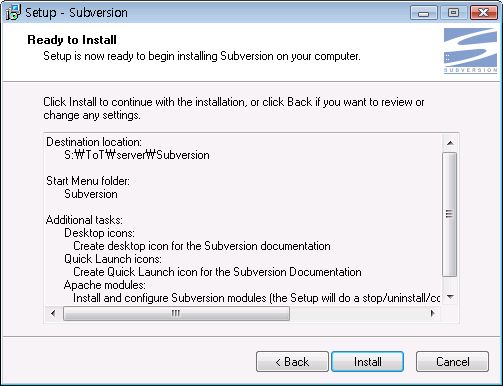Click empty horizontal scrollbar track right of thumb

pyautogui.click(x=357, y=313)
